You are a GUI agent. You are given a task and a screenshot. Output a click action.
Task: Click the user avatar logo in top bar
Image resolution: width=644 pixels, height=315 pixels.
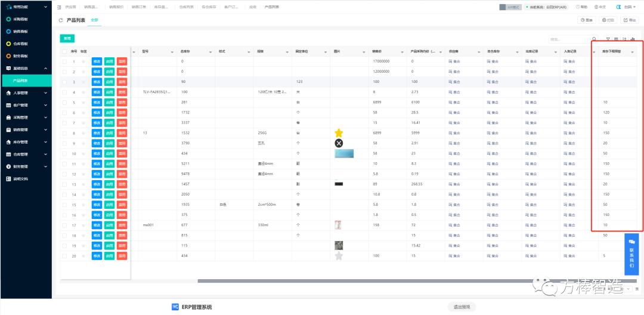pos(619,7)
